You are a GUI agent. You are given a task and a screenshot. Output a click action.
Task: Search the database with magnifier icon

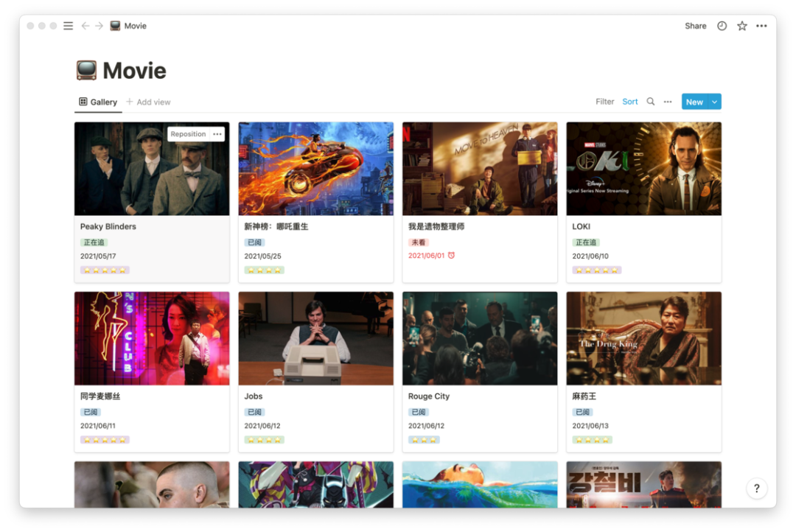click(x=650, y=102)
